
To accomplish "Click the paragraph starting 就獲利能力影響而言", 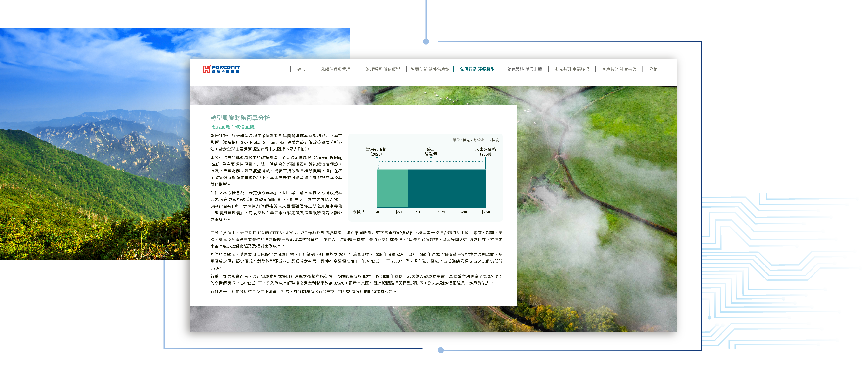I will 356,280.
